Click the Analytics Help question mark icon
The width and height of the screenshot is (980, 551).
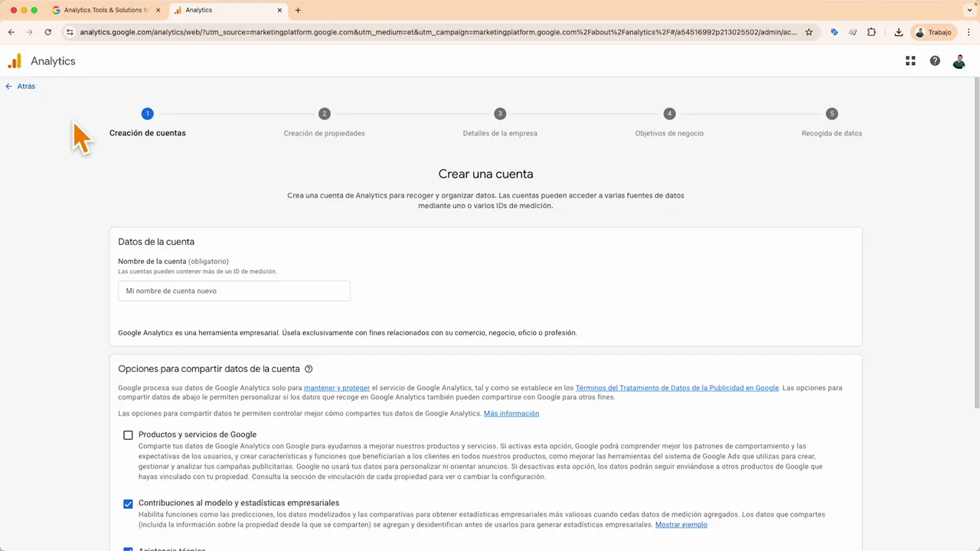pyautogui.click(x=935, y=60)
